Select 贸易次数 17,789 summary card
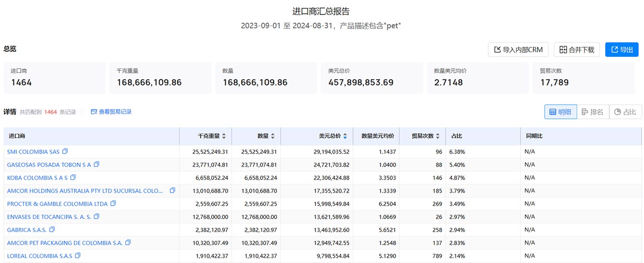 tap(584, 78)
